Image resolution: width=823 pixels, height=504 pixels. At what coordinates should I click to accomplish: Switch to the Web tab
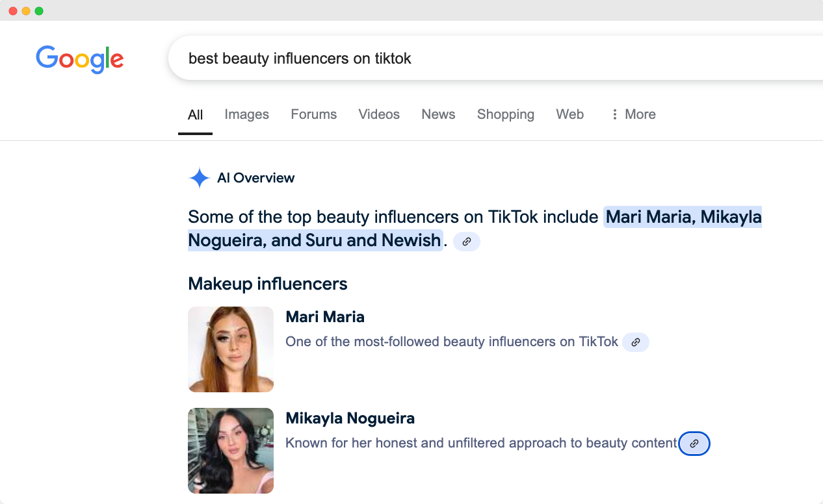[x=569, y=114]
